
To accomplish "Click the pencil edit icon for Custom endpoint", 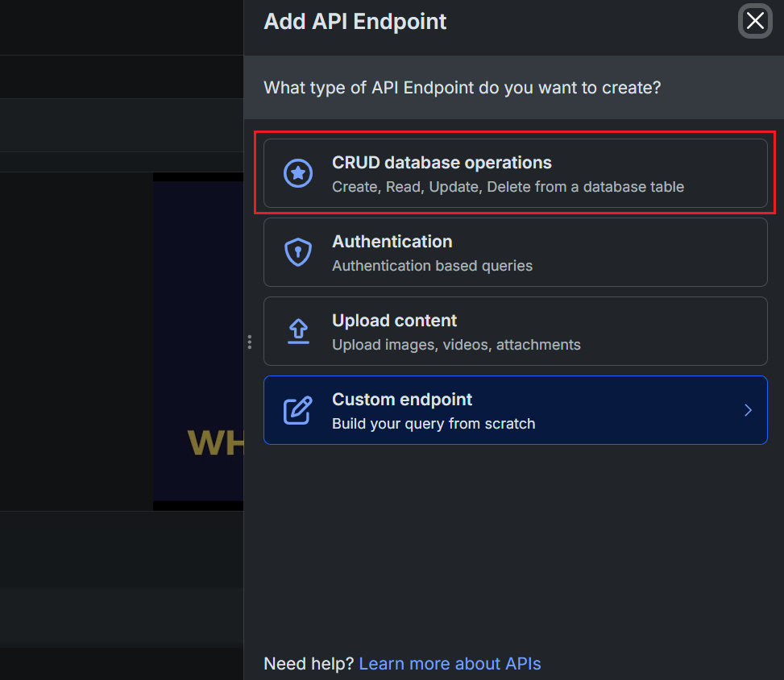I will click(298, 411).
